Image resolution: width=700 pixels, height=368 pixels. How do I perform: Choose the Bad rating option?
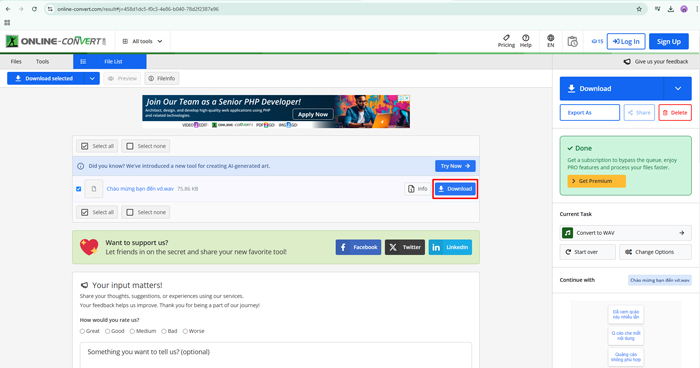164,331
